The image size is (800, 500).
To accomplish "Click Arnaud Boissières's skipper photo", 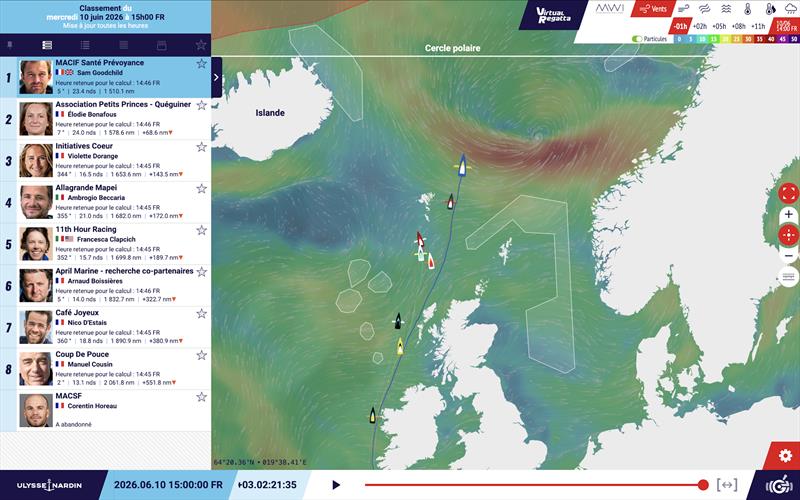I will point(36,286).
